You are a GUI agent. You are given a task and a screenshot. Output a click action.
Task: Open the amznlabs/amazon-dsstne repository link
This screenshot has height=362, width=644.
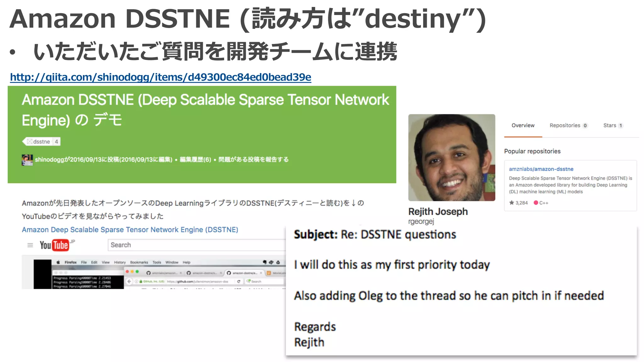pos(541,169)
